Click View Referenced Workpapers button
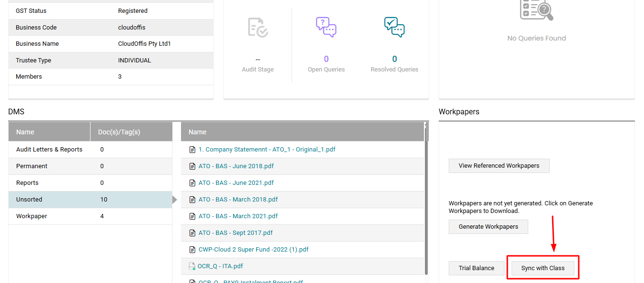Viewport: 644px width, 283px height. [499, 166]
